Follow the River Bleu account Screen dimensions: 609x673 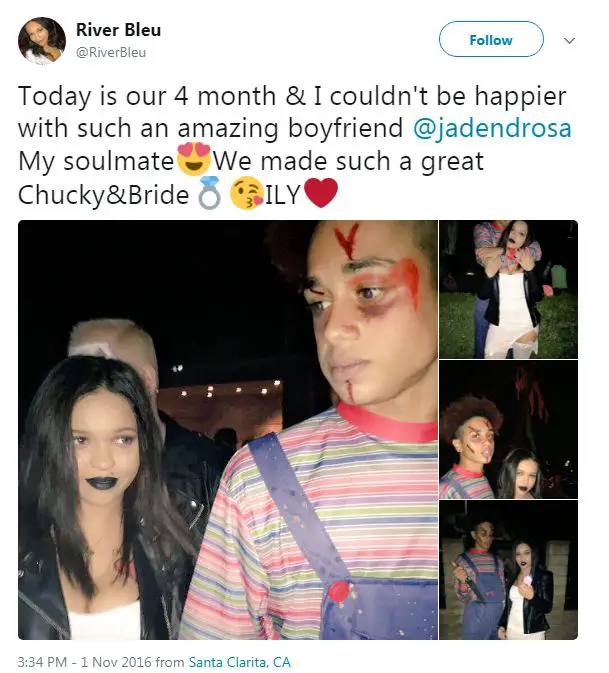(491, 39)
